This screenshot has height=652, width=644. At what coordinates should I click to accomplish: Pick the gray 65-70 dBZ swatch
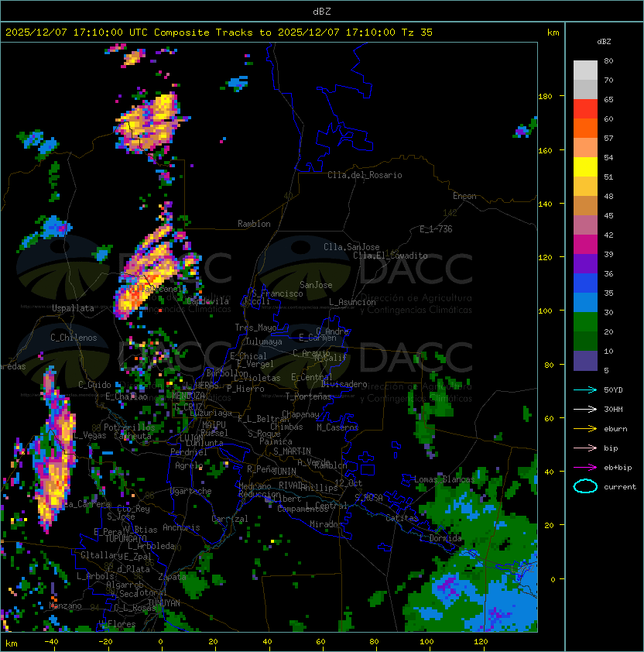pos(585,89)
